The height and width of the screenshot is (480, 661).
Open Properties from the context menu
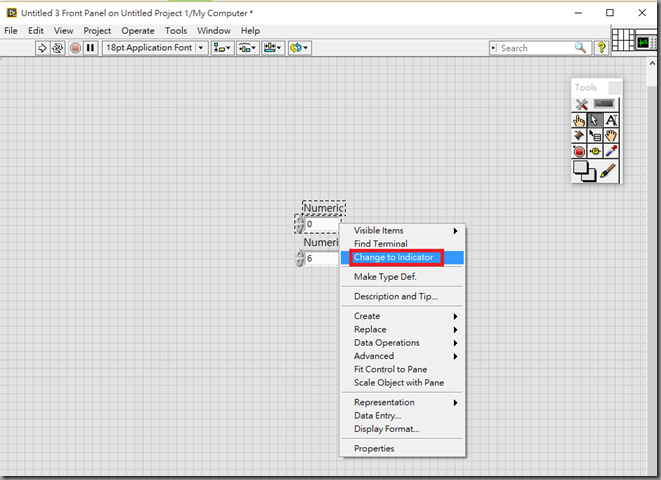tap(403, 448)
